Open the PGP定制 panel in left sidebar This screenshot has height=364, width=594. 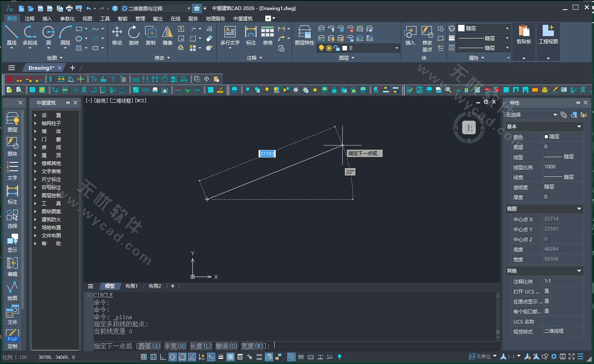12,338
